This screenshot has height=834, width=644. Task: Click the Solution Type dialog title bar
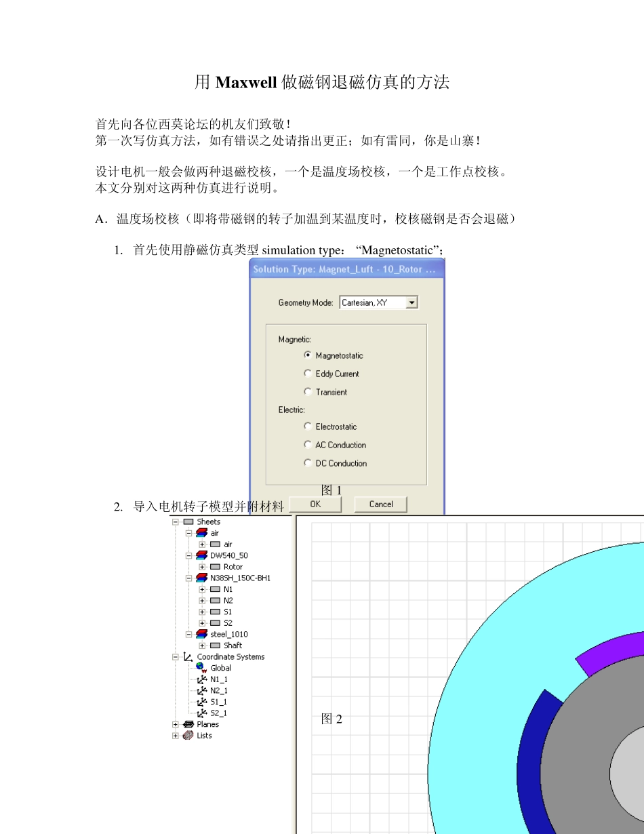(x=347, y=269)
